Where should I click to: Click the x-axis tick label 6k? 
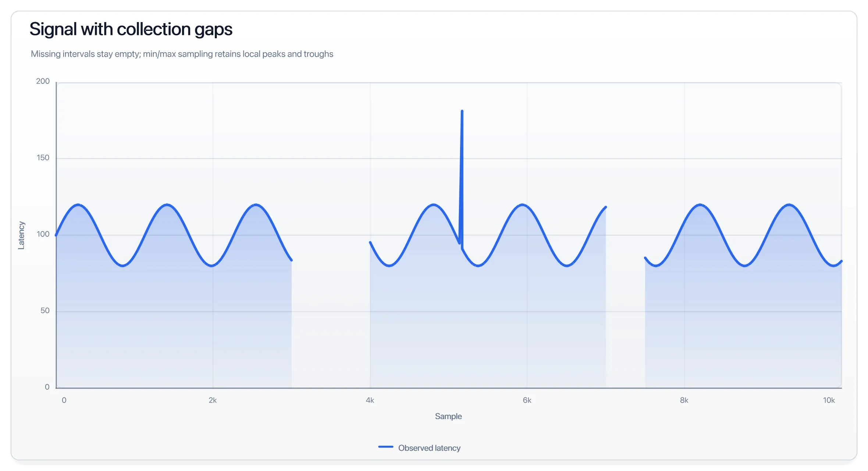[x=527, y=400]
